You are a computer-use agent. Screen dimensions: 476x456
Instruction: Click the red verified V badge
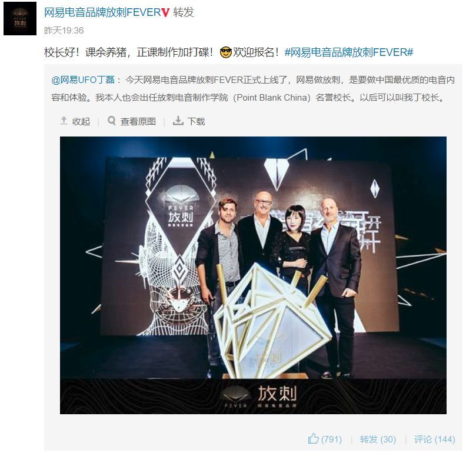(x=165, y=12)
